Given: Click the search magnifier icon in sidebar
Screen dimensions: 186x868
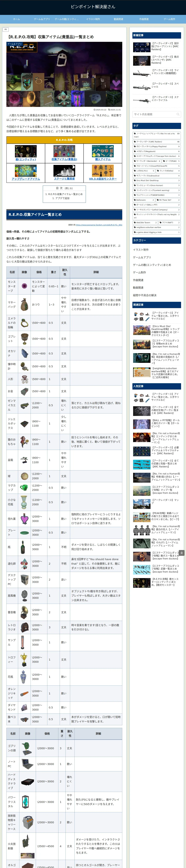Looking at the screenshot, I should pyautogui.click(x=178, y=114).
